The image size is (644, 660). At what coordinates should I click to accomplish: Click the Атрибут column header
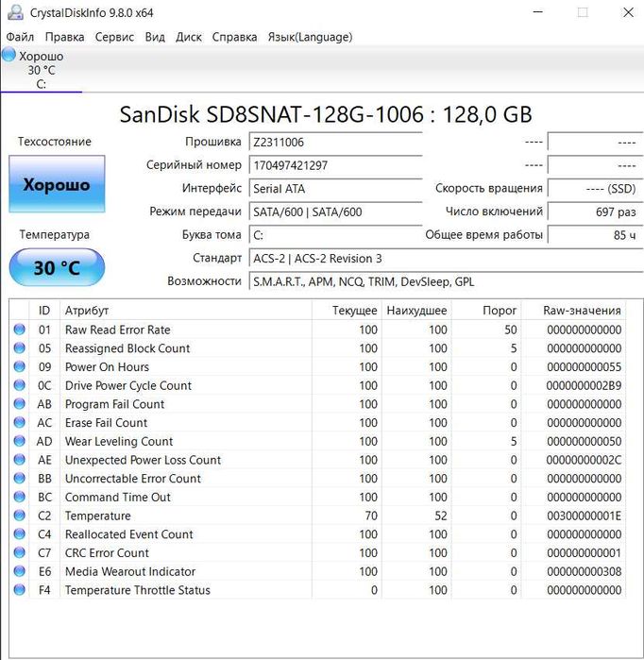pyautogui.click(x=186, y=311)
